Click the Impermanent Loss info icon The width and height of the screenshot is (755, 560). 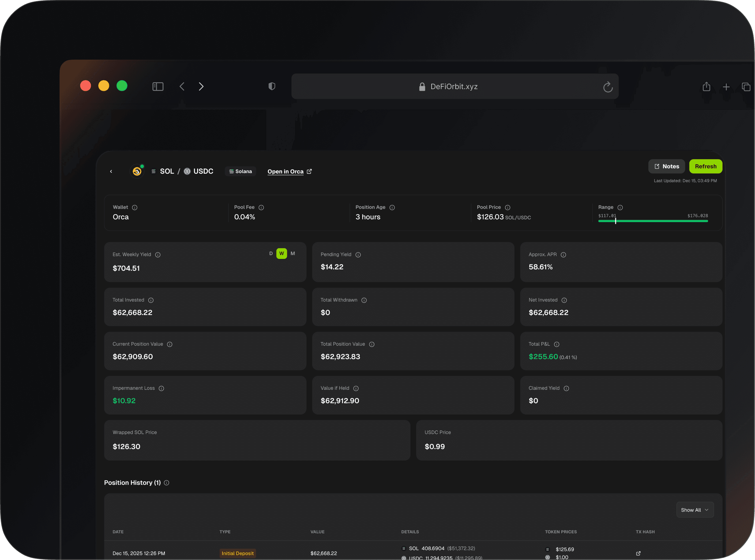161,388
